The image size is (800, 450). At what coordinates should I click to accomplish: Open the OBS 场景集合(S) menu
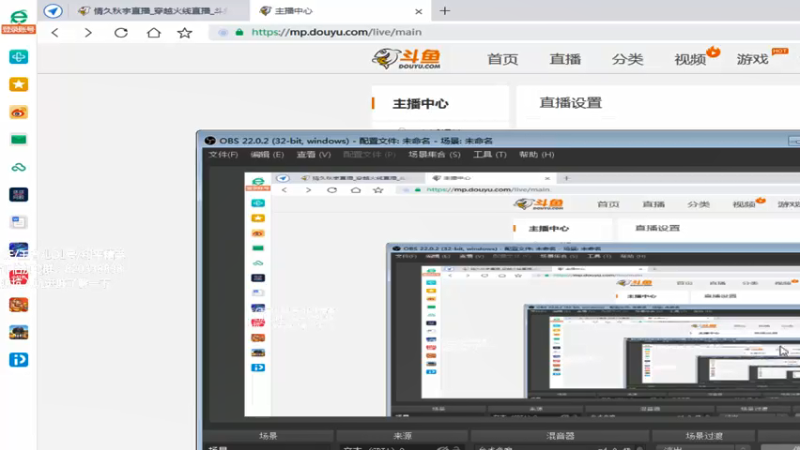(x=434, y=155)
